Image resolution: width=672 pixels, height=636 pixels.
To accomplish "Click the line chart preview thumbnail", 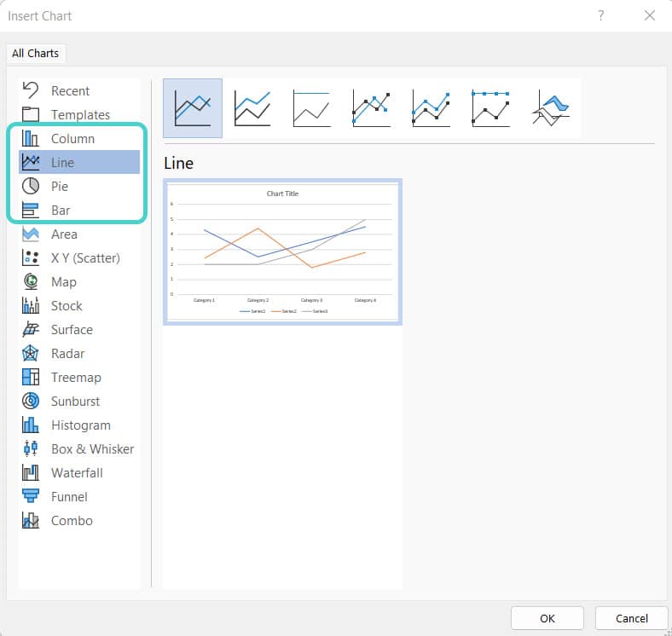I will (x=282, y=252).
